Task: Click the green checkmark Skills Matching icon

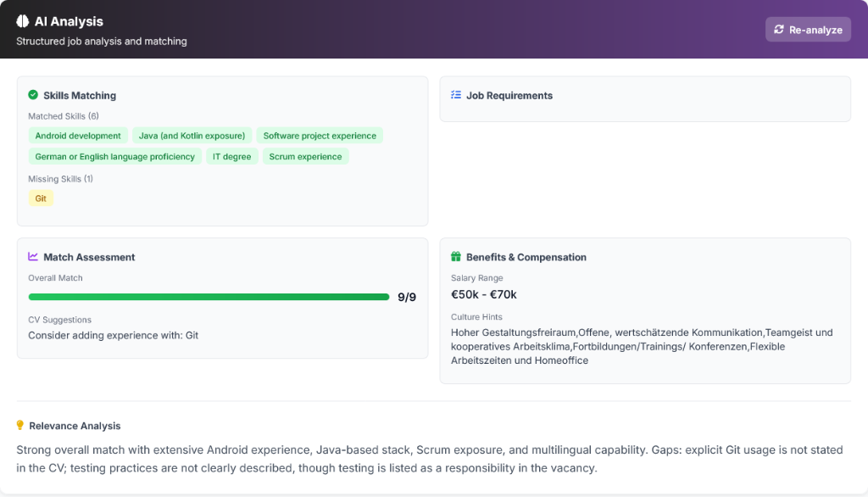Action: [x=33, y=95]
